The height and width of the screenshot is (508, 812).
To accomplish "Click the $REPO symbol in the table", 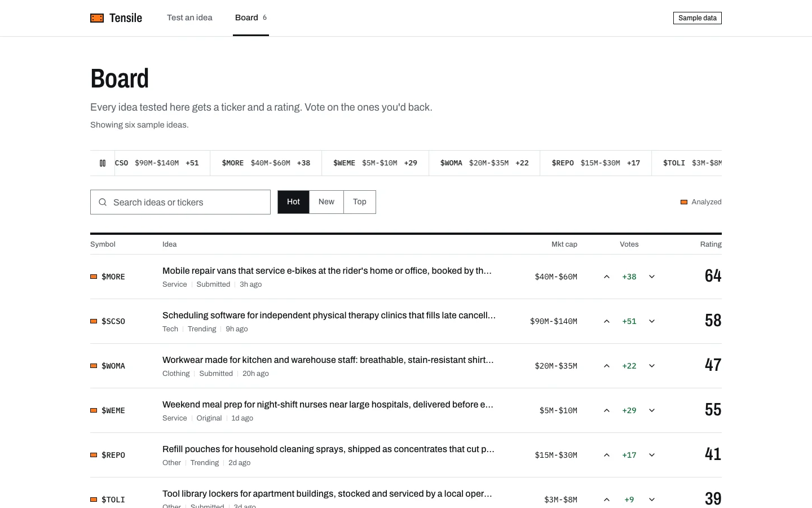I will pyautogui.click(x=113, y=455).
